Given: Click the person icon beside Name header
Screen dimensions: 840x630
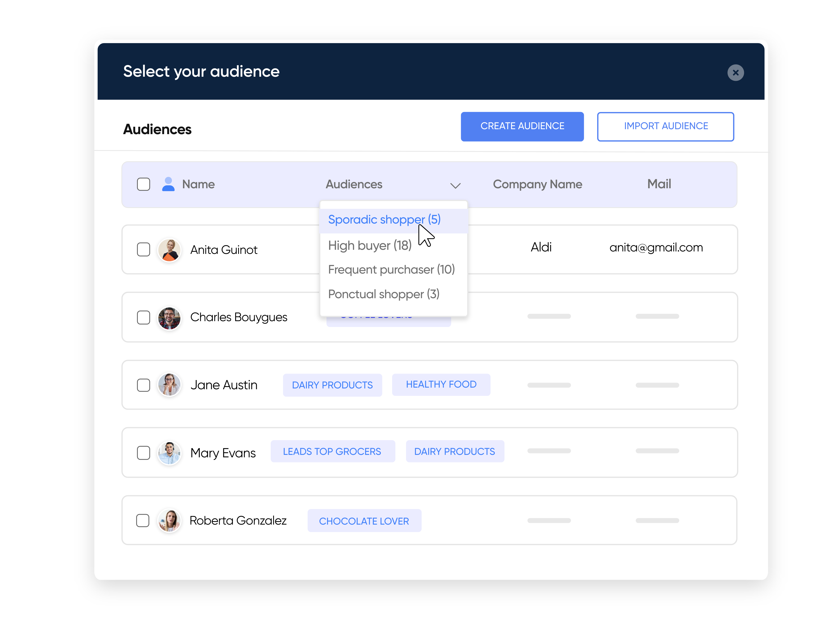Looking at the screenshot, I should [x=168, y=184].
